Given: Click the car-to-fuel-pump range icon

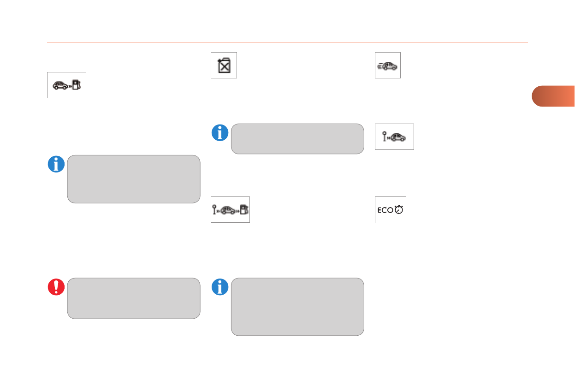Looking at the screenshot, I should (x=66, y=85).
